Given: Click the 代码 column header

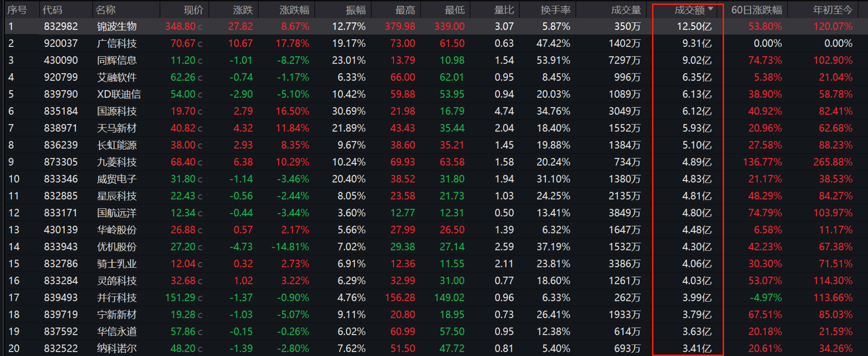Looking at the screenshot, I should coord(52,10).
